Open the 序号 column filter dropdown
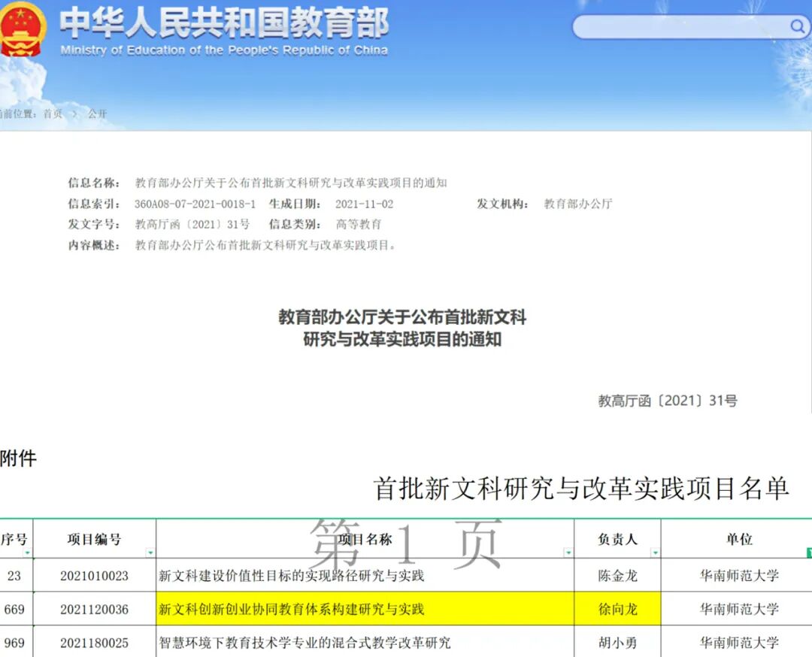This screenshot has height=657, width=812. tap(27, 553)
